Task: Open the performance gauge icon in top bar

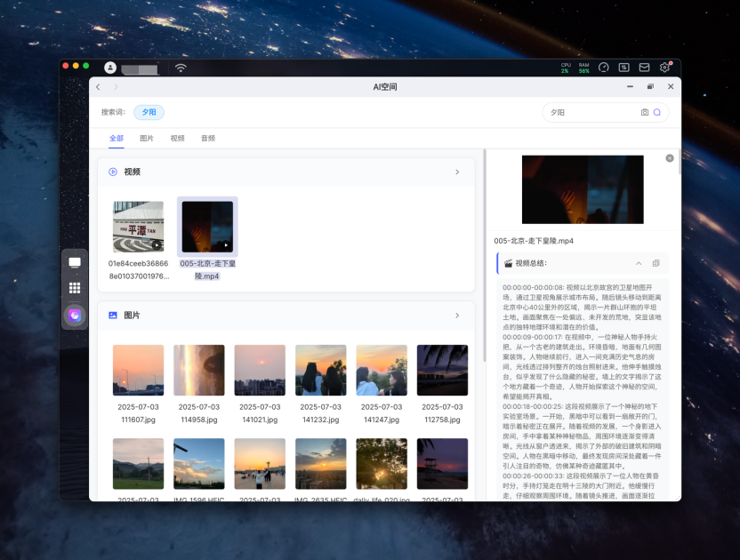Action: pyautogui.click(x=603, y=68)
